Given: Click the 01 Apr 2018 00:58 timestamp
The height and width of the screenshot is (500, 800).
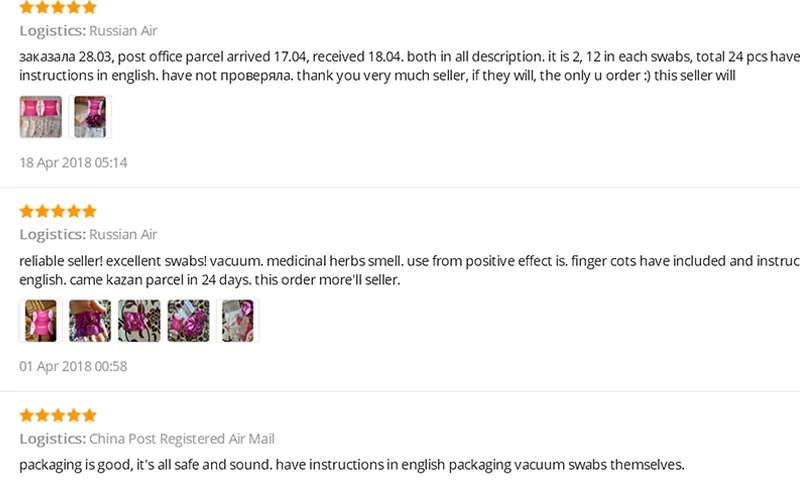Looking at the screenshot, I should click(x=74, y=367).
